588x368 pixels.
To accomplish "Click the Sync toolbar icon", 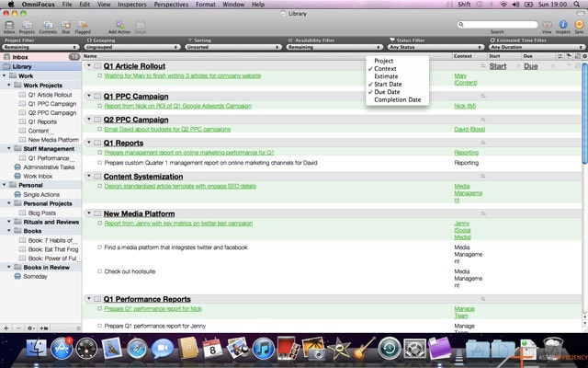I will [579, 25].
